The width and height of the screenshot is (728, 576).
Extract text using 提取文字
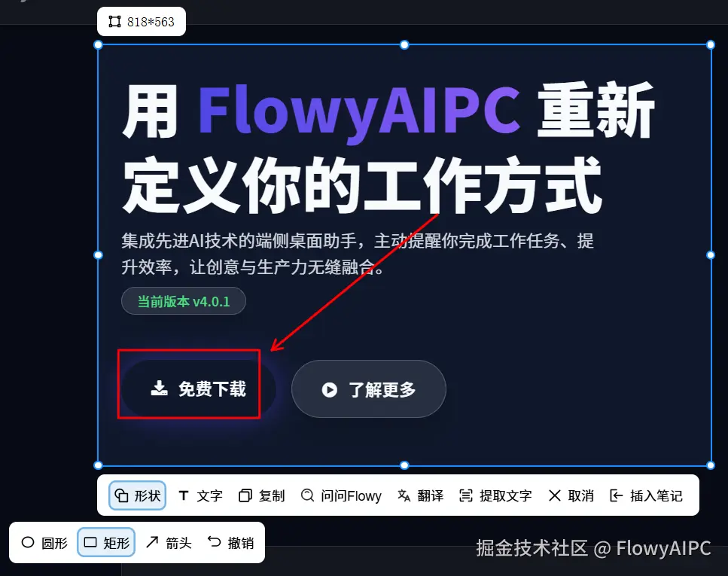tap(495, 495)
